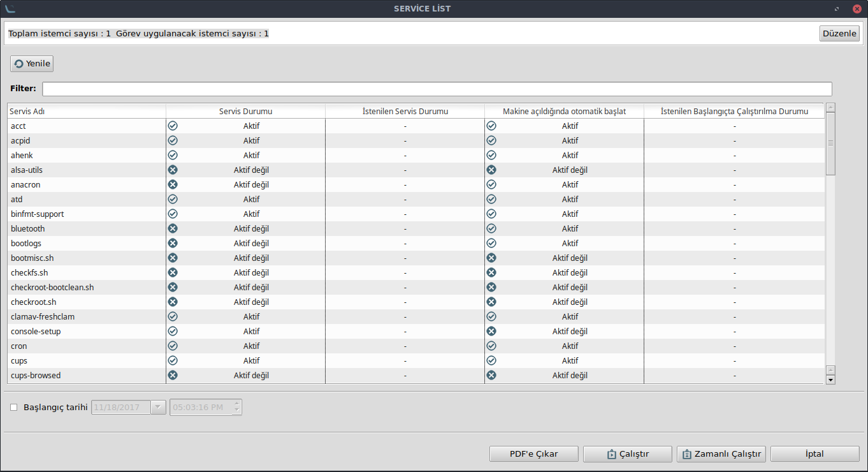
Task: Select the checkroot-bootclean.sh service name
Action: coord(52,287)
